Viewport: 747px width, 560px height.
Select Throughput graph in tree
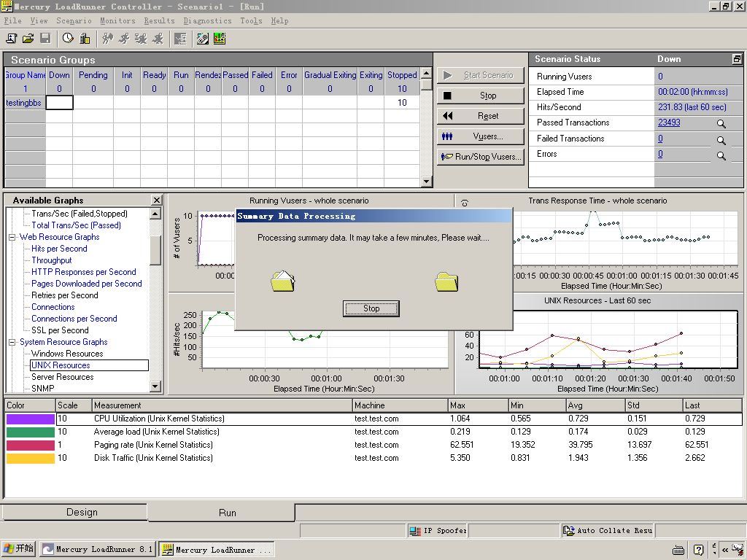52,260
